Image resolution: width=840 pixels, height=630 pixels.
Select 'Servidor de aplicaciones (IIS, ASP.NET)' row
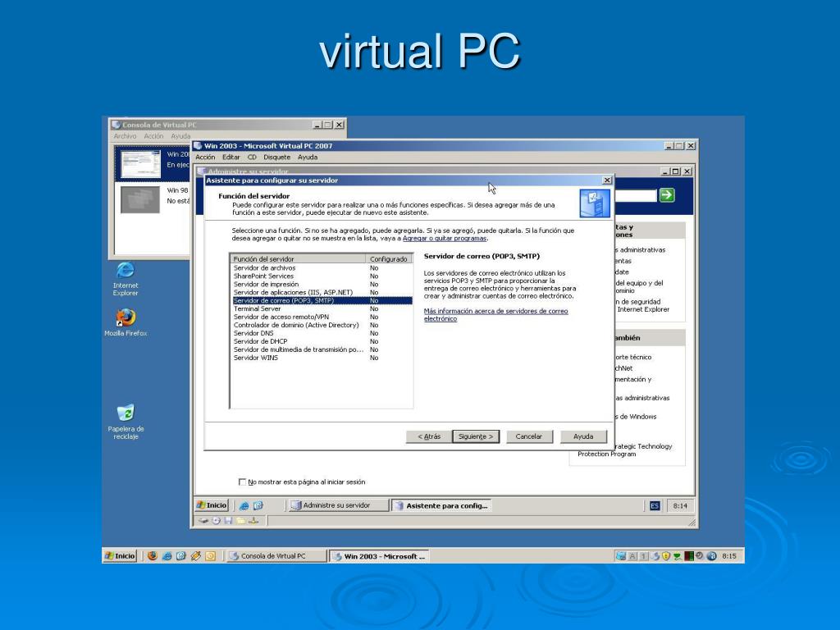[x=322, y=293]
